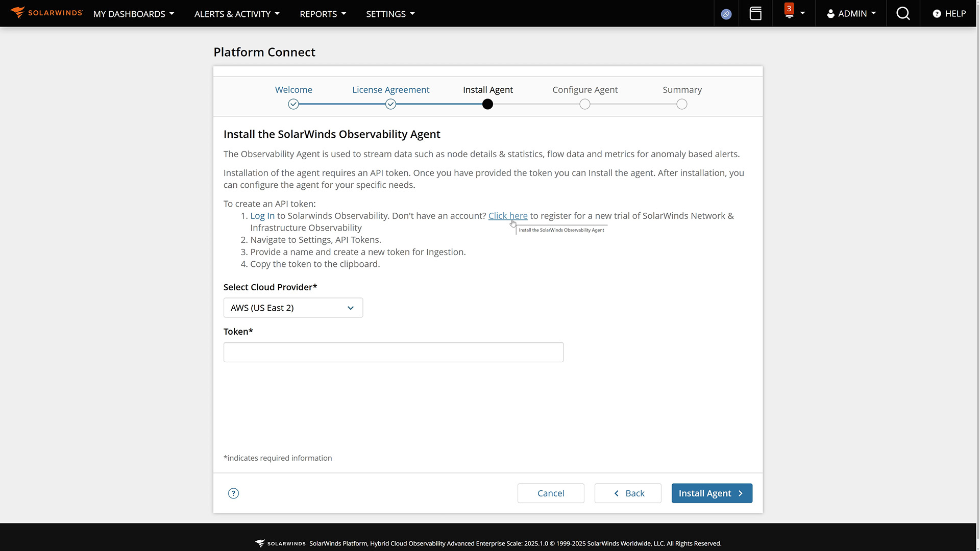The height and width of the screenshot is (551, 980).
Task: Click the Log In link
Action: click(x=262, y=215)
